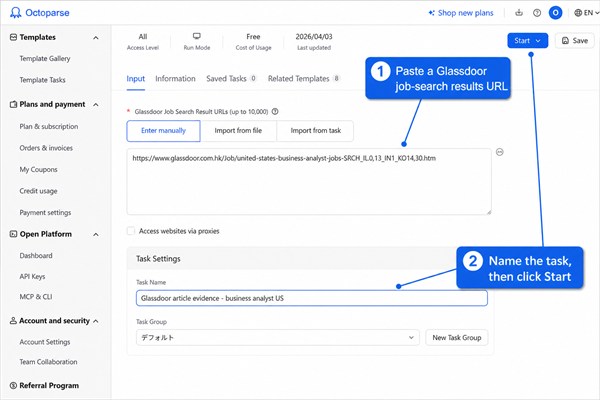Go to Plan & subscription
The image size is (600, 400).
(49, 126)
